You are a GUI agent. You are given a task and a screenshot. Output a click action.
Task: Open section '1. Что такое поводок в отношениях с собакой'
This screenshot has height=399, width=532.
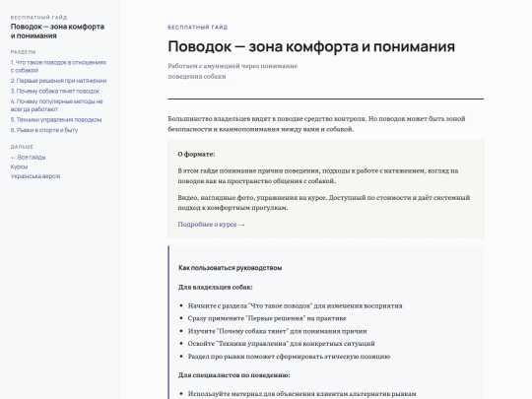pos(58,66)
